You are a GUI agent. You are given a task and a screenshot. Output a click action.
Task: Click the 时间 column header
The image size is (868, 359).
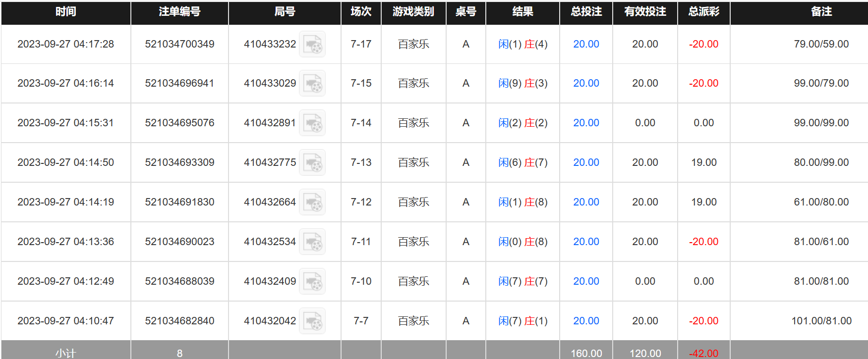click(x=65, y=12)
